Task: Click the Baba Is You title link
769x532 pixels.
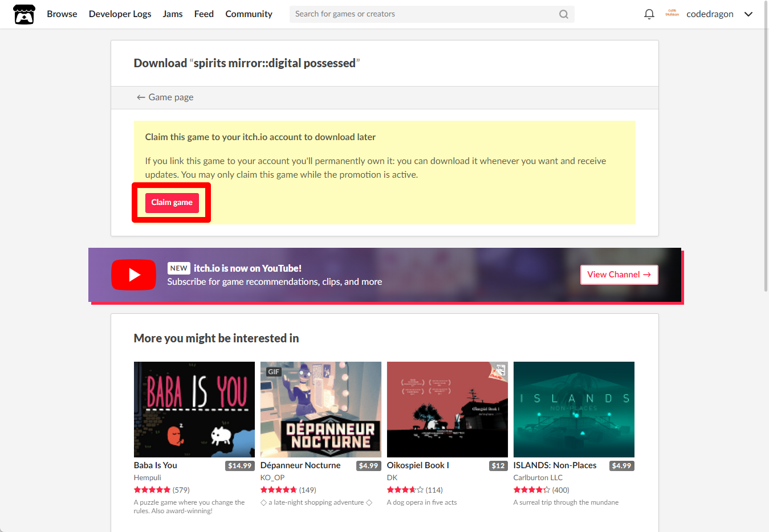Action: pos(156,465)
